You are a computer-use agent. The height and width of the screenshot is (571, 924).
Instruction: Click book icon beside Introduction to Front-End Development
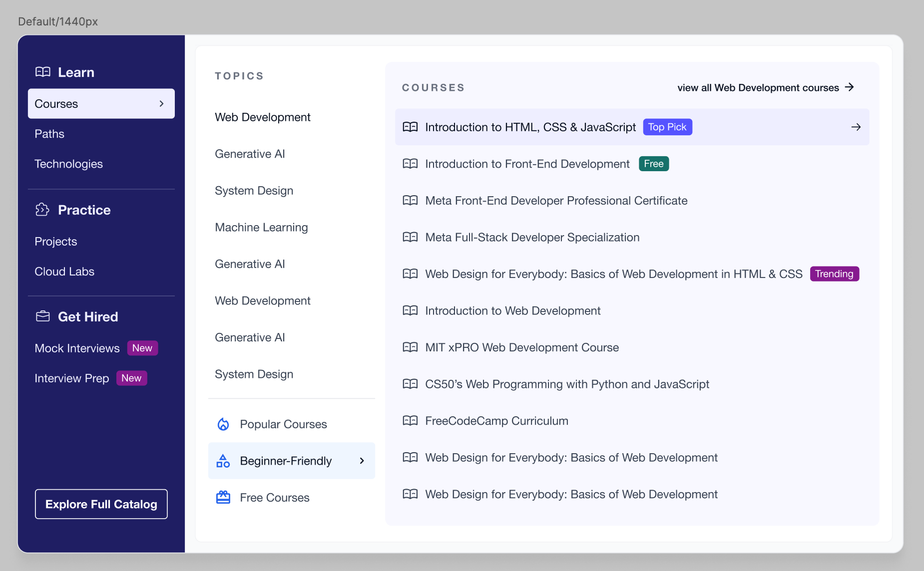click(x=410, y=164)
